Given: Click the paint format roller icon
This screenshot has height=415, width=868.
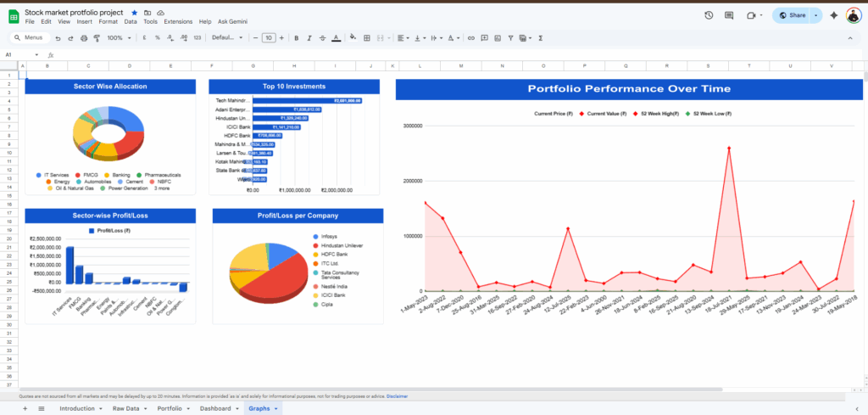Looking at the screenshot, I should [96, 38].
